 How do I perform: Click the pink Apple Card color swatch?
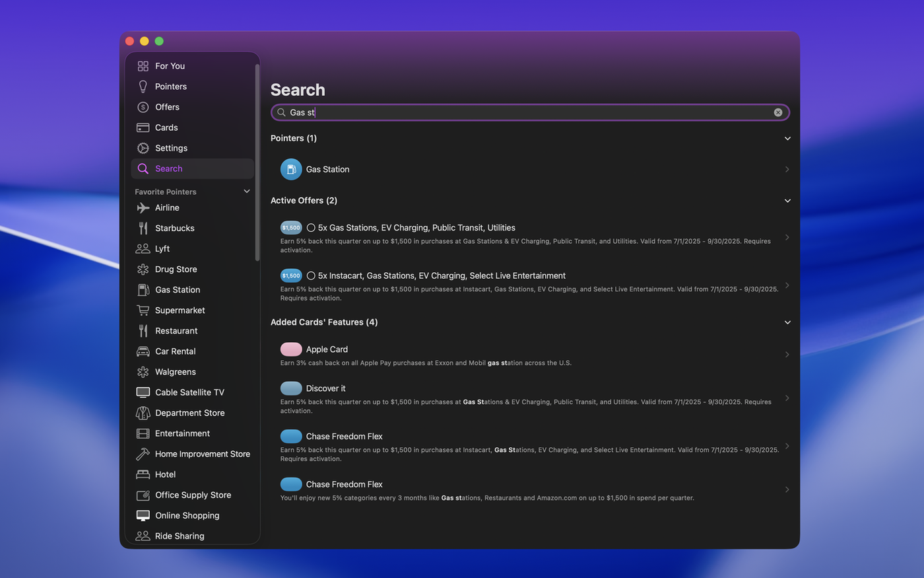click(x=291, y=349)
